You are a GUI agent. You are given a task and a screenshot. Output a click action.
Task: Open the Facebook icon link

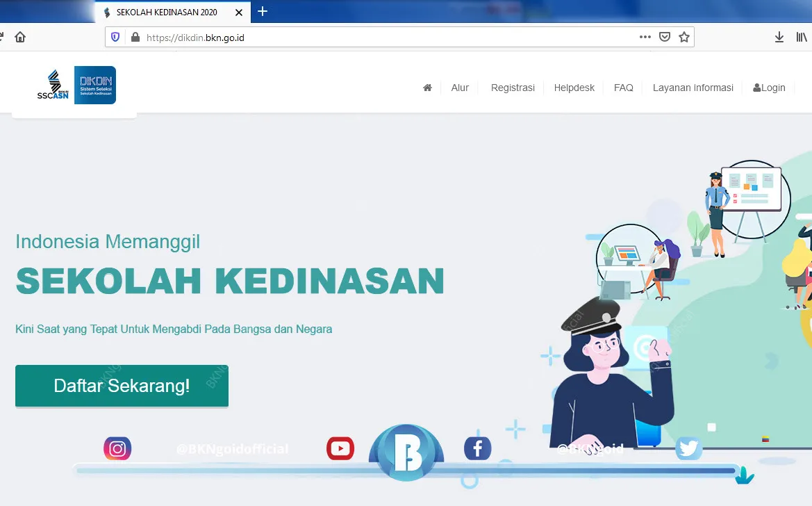(477, 448)
